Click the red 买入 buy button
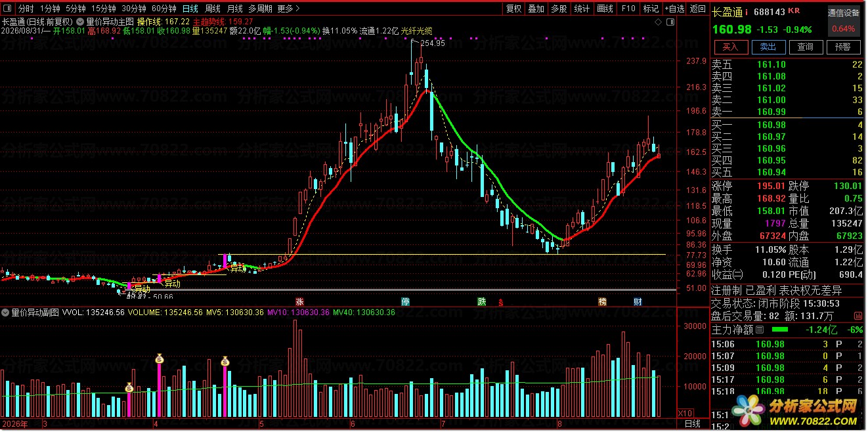Viewport: 868px width, 432px height. [x=731, y=47]
